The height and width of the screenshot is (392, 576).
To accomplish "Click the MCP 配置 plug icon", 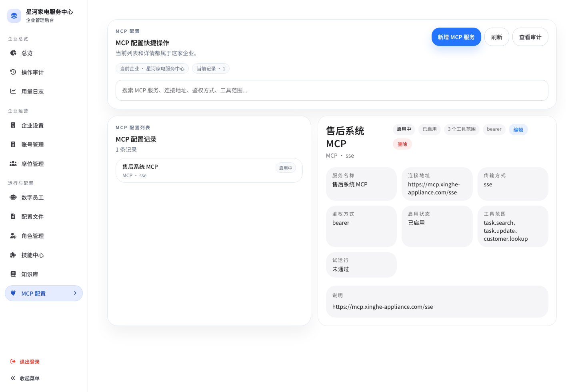I will pyautogui.click(x=13, y=293).
